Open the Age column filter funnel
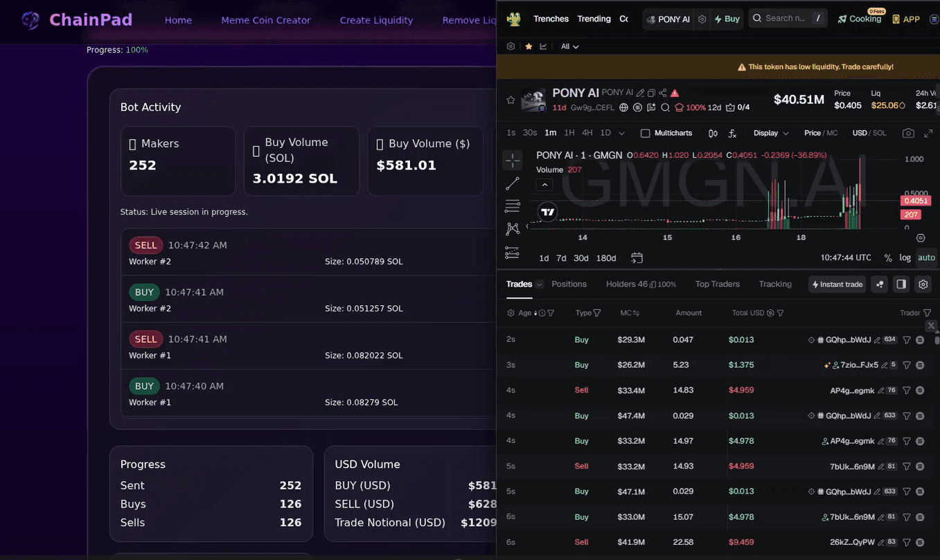The image size is (940, 560). pyautogui.click(x=551, y=313)
